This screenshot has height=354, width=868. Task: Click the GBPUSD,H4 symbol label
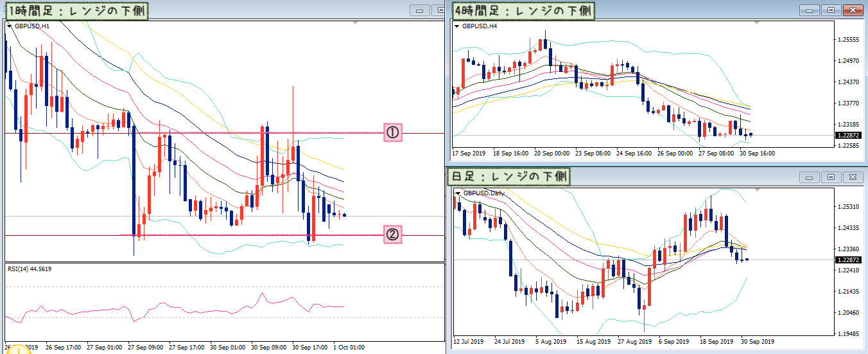(x=479, y=26)
